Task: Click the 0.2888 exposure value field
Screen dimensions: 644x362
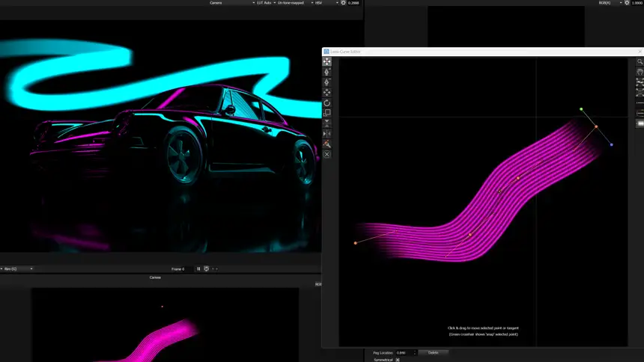Action: 353,3
